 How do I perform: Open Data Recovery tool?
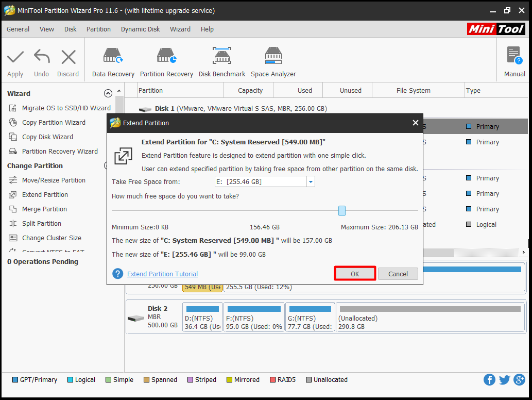pyautogui.click(x=113, y=56)
